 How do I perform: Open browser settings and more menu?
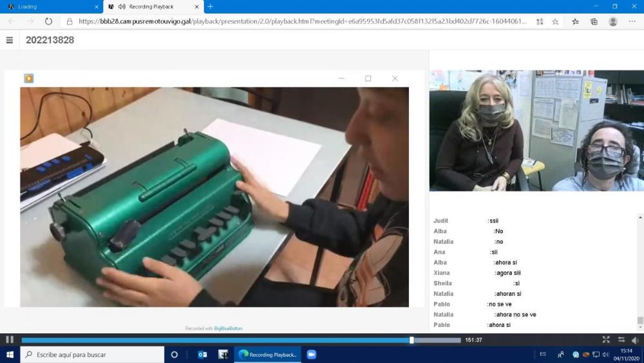click(632, 21)
